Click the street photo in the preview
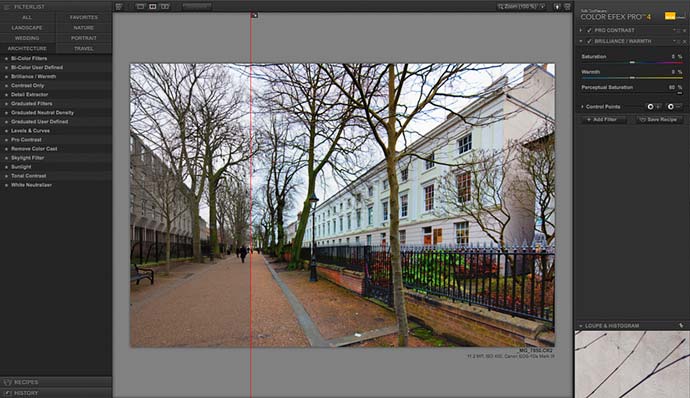 click(342, 205)
